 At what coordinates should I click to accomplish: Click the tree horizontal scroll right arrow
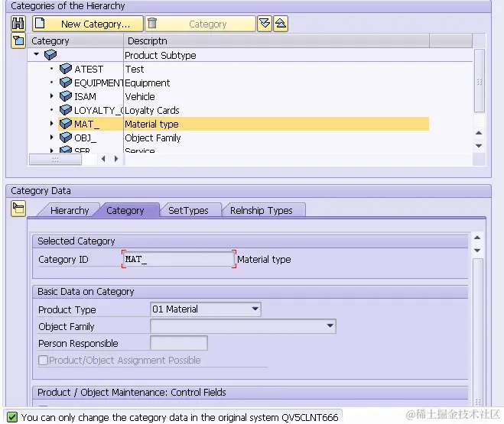pos(116,159)
